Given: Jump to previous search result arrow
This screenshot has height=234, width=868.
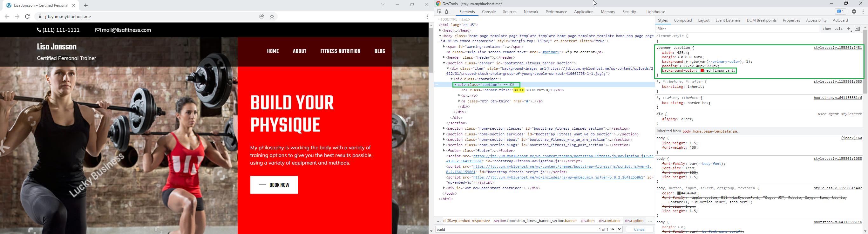Looking at the screenshot, I should point(613,229).
